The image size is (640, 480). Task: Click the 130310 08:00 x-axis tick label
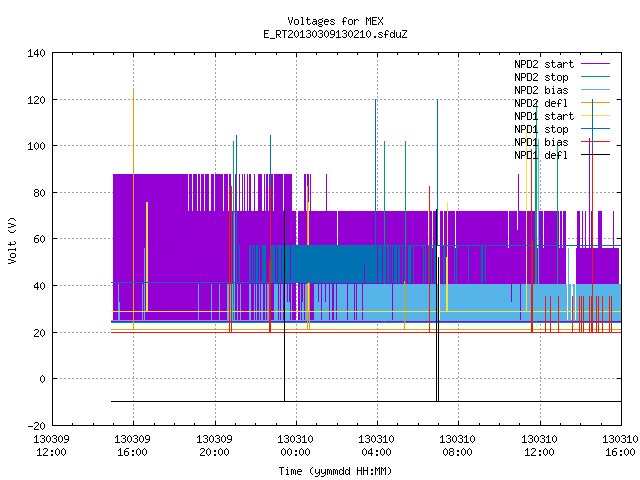click(457, 446)
